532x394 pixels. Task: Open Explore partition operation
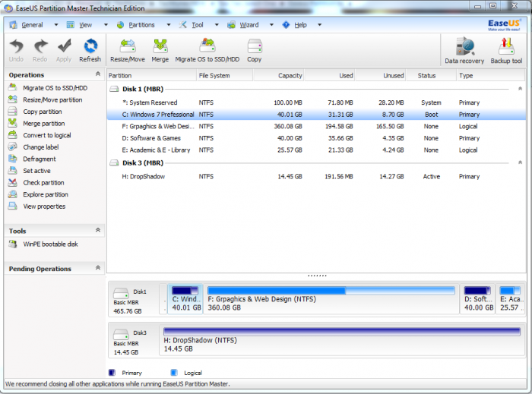pyautogui.click(x=38, y=195)
